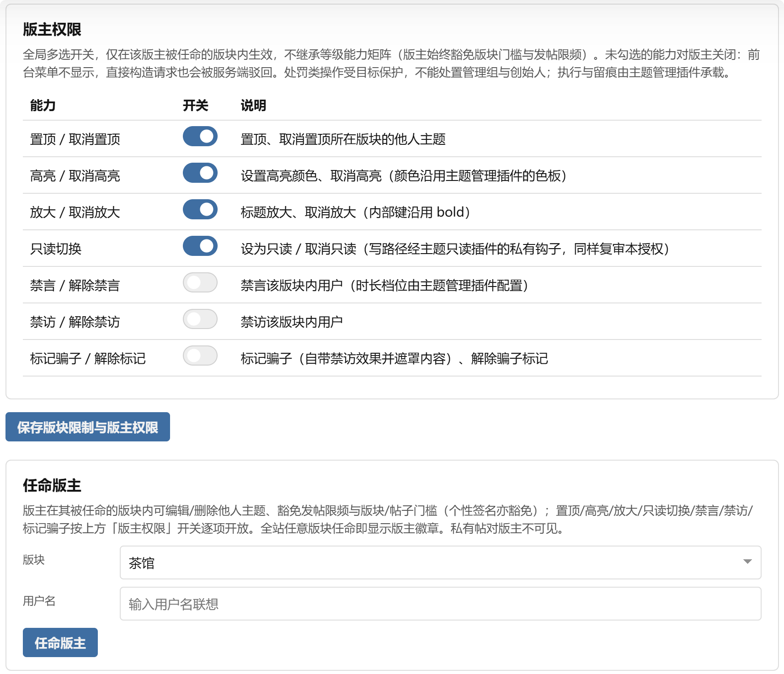Click the 版块 field label
The height and width of the screenshot is (674, 784).
(x=34, y=560)
